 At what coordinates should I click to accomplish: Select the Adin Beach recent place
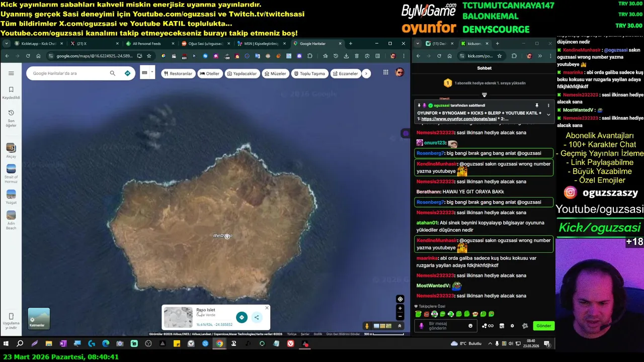pyautogui.click(x=11, y=221)
